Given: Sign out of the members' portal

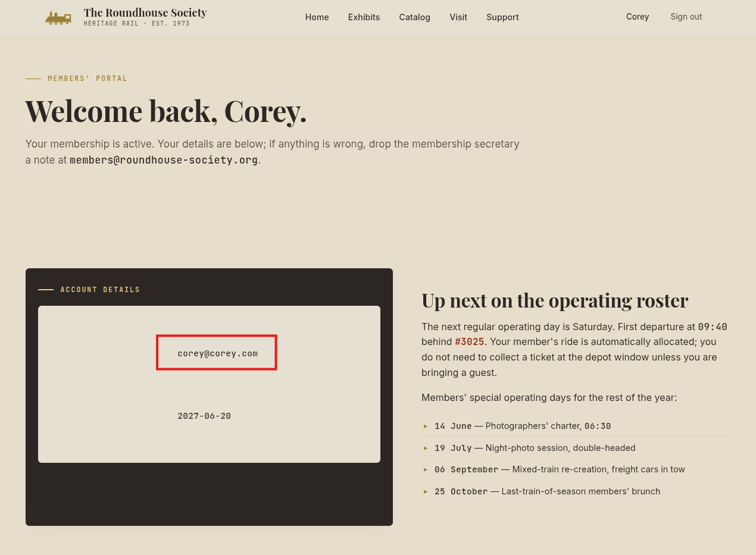Looking at the screenshot, I should (x=686, y=17).
